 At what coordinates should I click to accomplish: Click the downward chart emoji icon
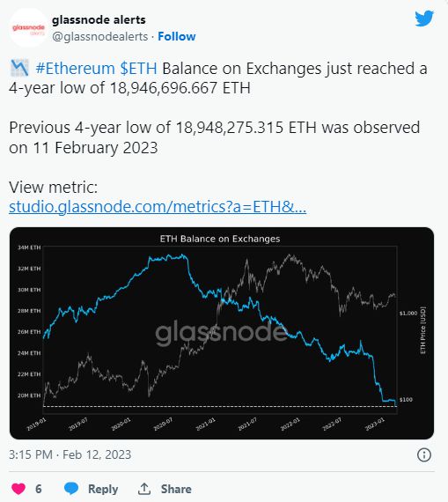(x=19, y=68)
